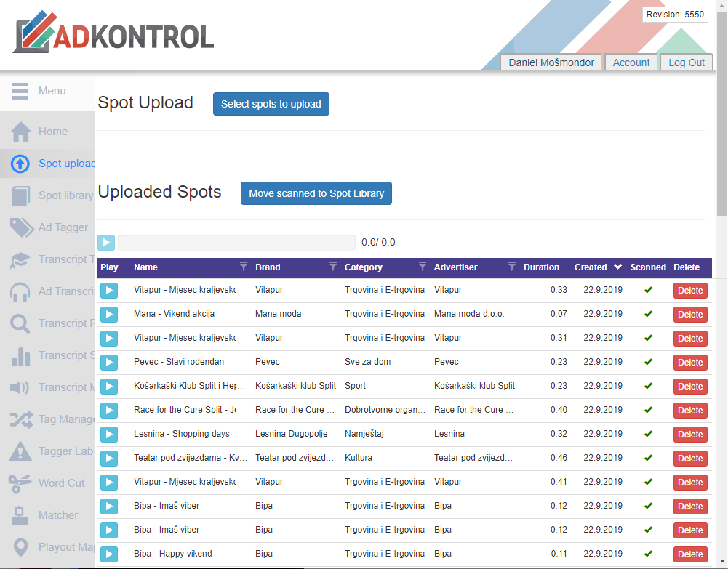
Task: Open Transcript bar chart icon
Action: click(20, 355)
